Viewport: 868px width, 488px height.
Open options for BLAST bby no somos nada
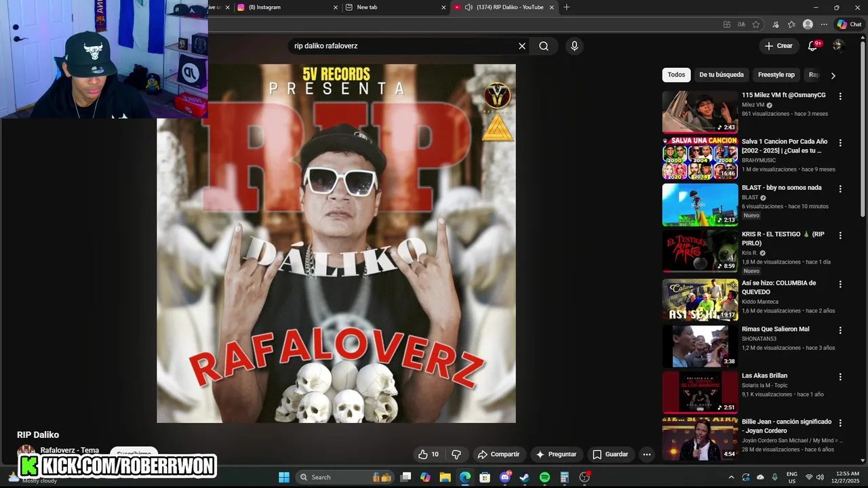tap(840, 189)
